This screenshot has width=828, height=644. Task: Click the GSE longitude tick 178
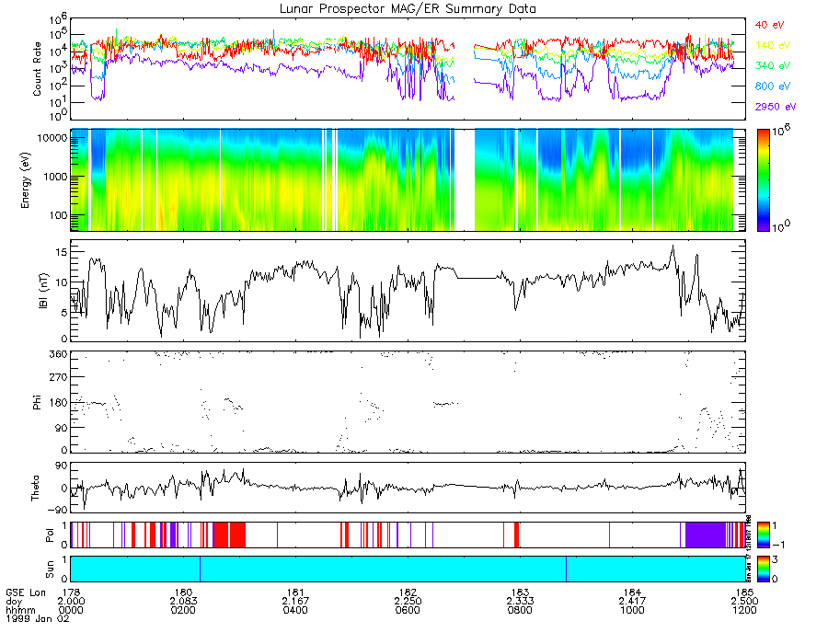[71, 592]
